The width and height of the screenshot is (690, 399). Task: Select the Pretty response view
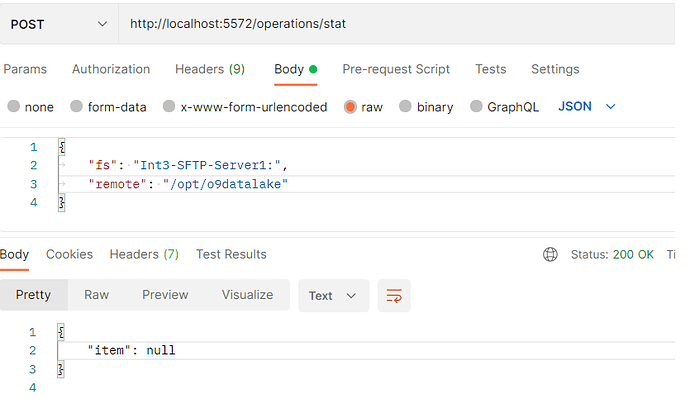[34, 295]
